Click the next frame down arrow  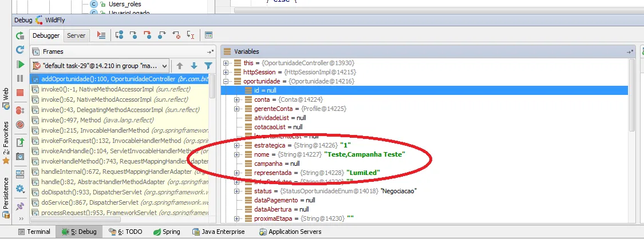[x=194, y=66]
